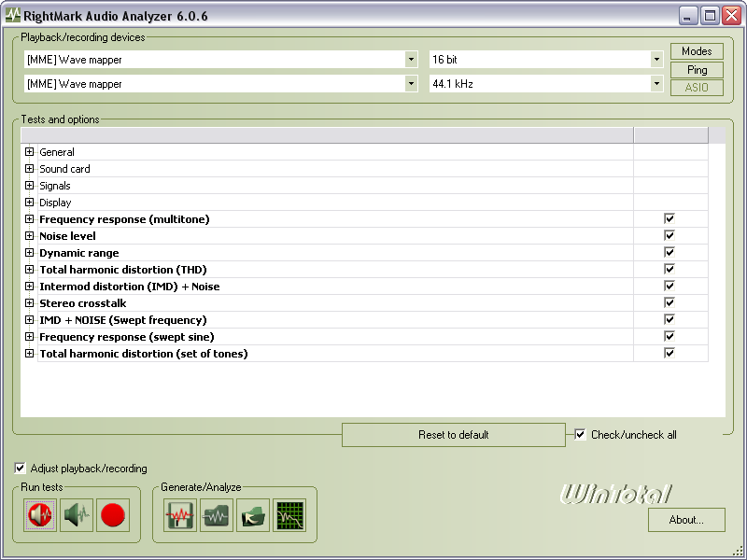Image resolution: width=747 pixels, height=560 pixels.
Task: Toggle the Dynamic range test checkbox
Action: click(669, 252)
